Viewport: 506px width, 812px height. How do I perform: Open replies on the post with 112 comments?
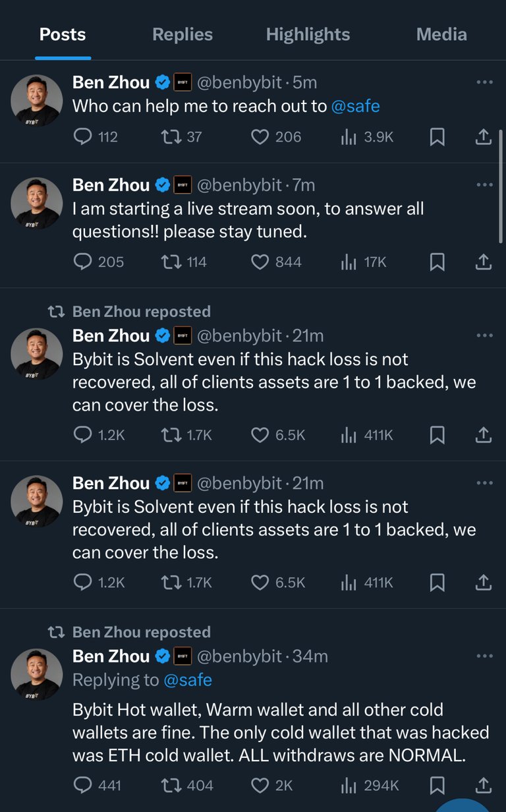tap(96, 136)
